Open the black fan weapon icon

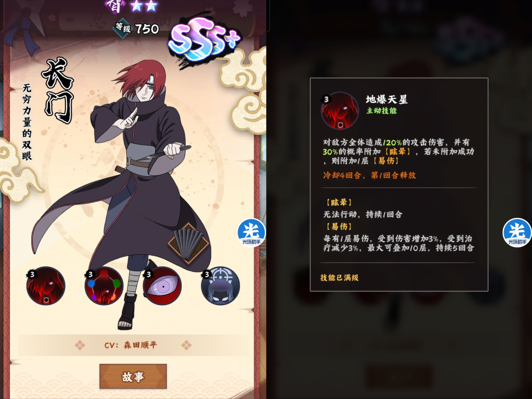pyautogui.click(x=188, y=243)
